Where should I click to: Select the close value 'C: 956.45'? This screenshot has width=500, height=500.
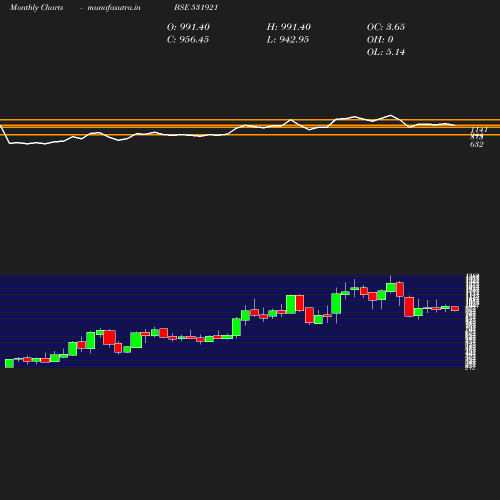point(188,40)
